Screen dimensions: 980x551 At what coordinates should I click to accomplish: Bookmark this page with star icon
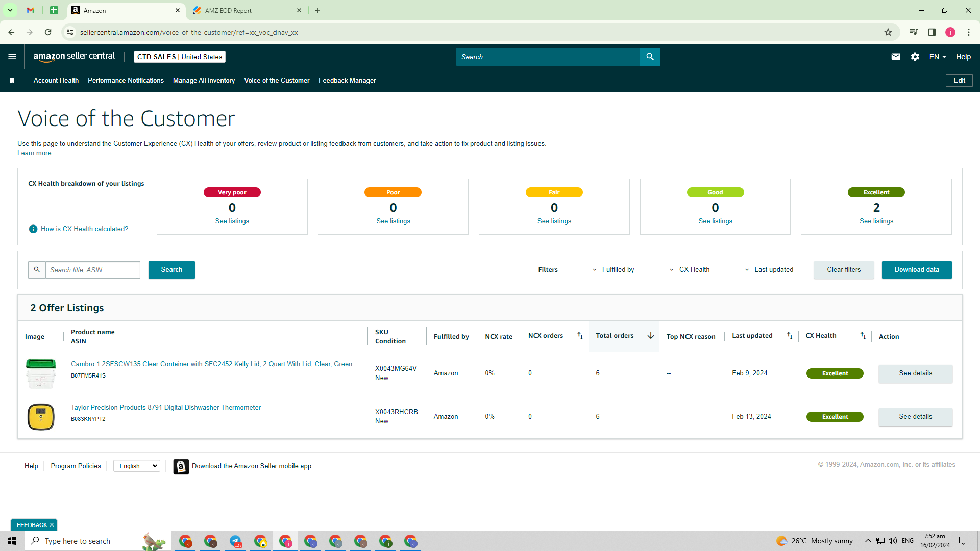point(888,32)
